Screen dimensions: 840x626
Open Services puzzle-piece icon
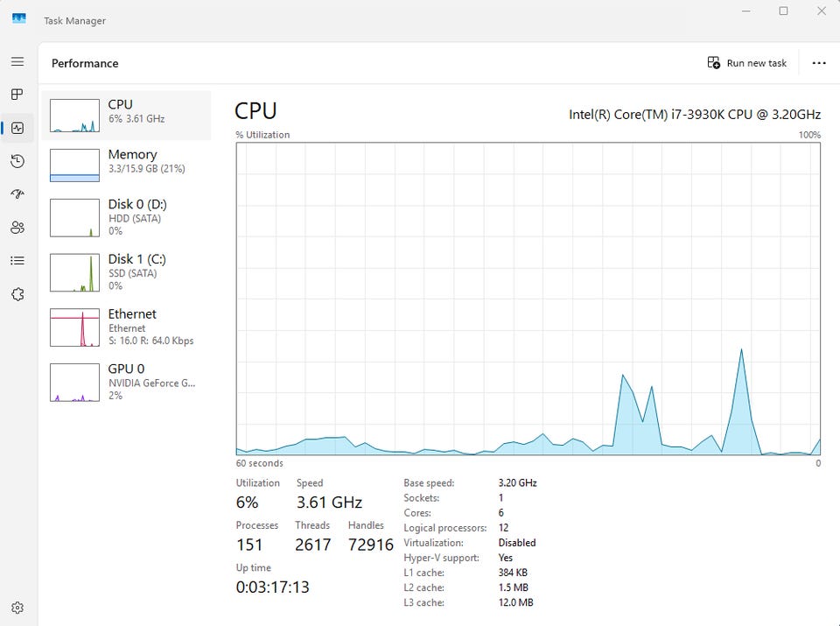[17, 293]
